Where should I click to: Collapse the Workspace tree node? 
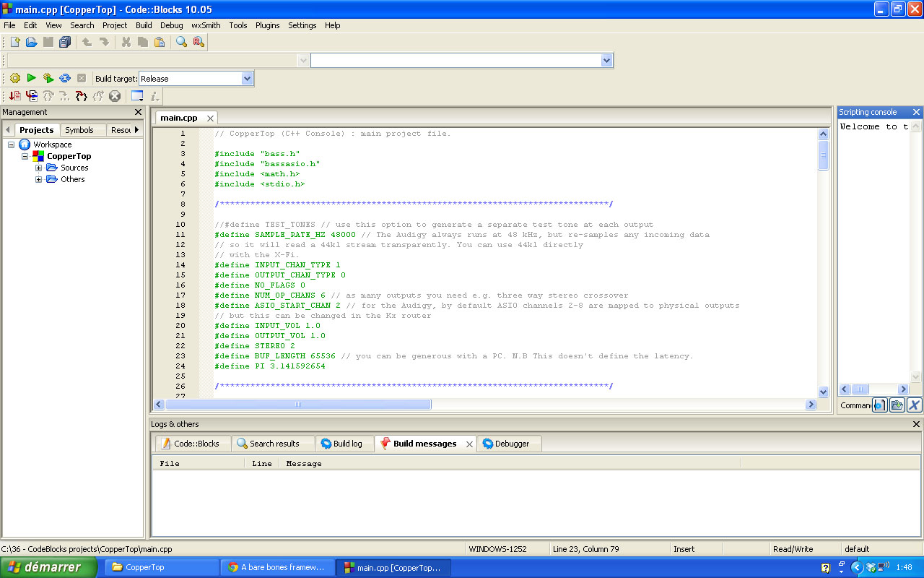(x=12, y=144)
